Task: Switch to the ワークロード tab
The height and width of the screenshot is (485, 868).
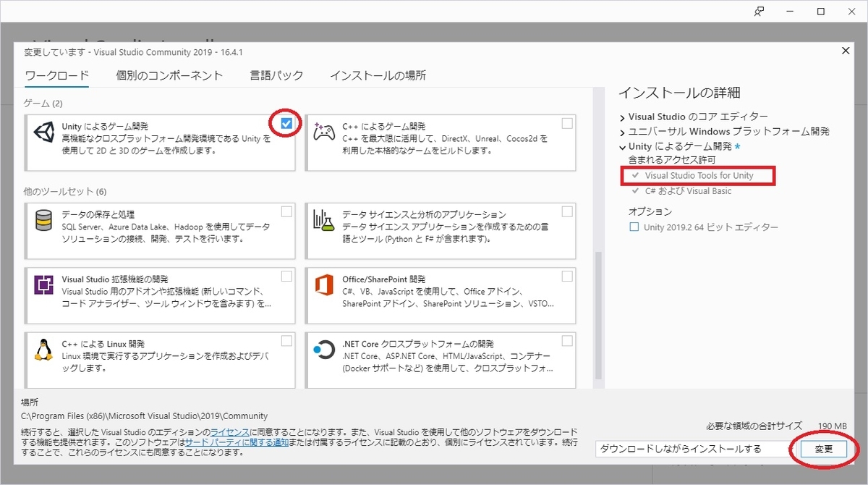Action: (x=57, y=75)
